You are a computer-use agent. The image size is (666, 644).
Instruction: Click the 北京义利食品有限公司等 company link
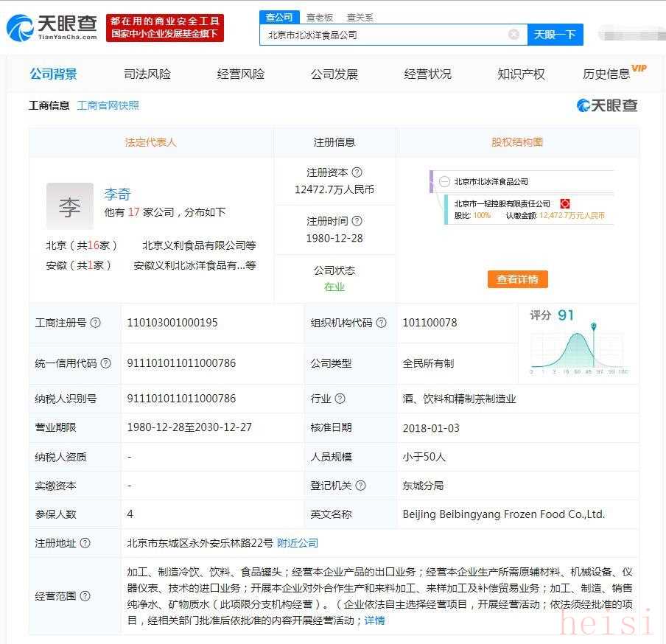pos(199,245)
